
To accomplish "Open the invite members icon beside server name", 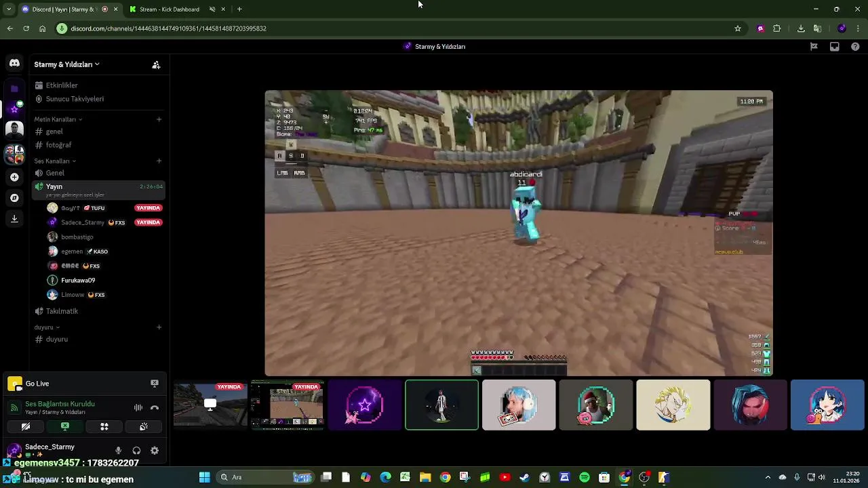I will coord(156,64).
